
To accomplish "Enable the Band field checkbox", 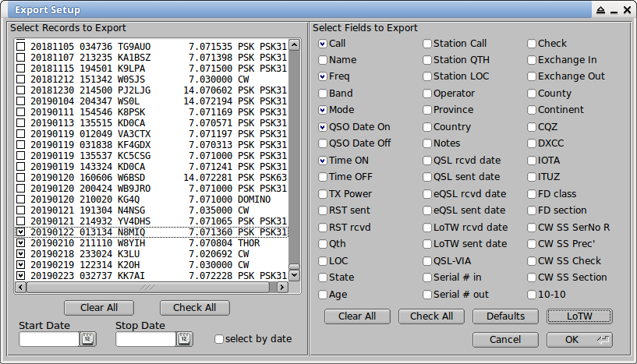I will (323, 94).
